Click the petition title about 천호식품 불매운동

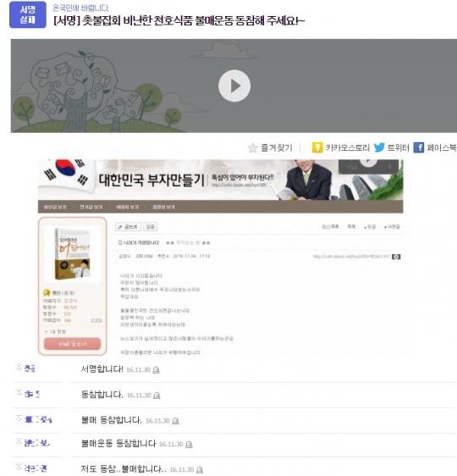[x=179, y=21]
